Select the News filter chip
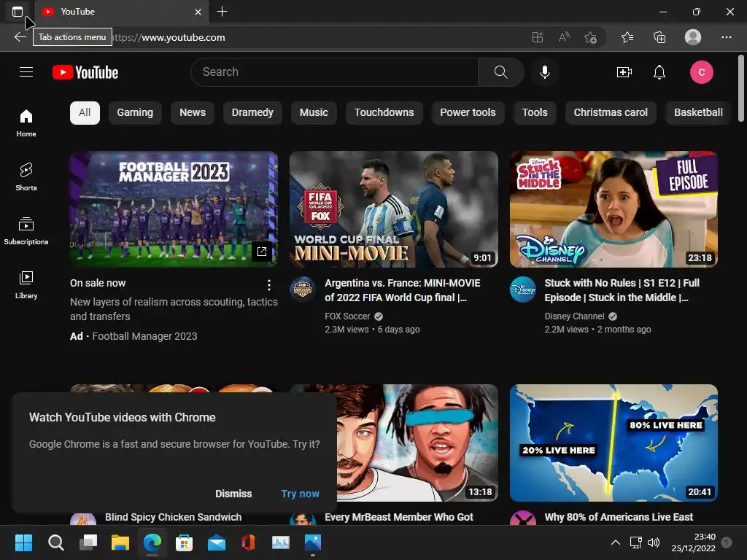 (x=193, y=112)
